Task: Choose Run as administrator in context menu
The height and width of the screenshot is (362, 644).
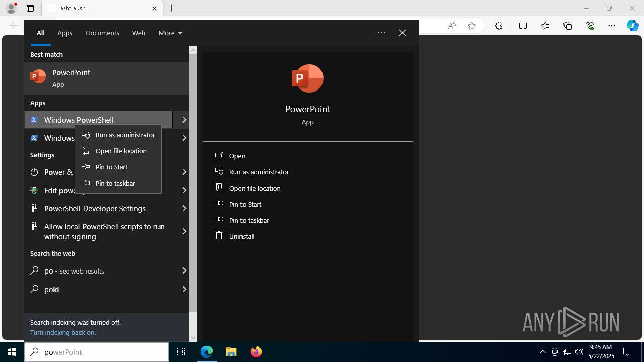Action: pos(118,135)
